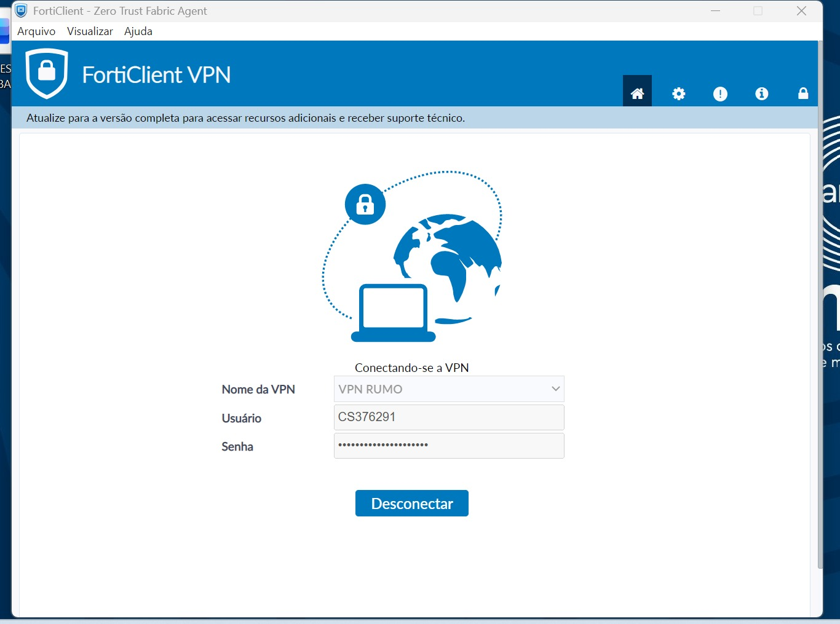Close the FortiClient window
The width and height of the screenshot is (840, 624).
[801, 10]
